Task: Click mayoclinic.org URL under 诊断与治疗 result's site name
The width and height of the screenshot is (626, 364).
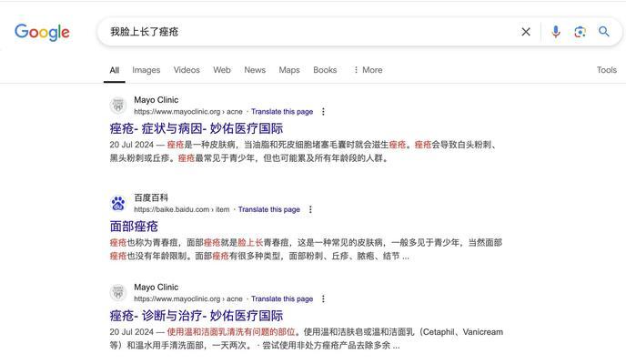Action: coord(188,299)
